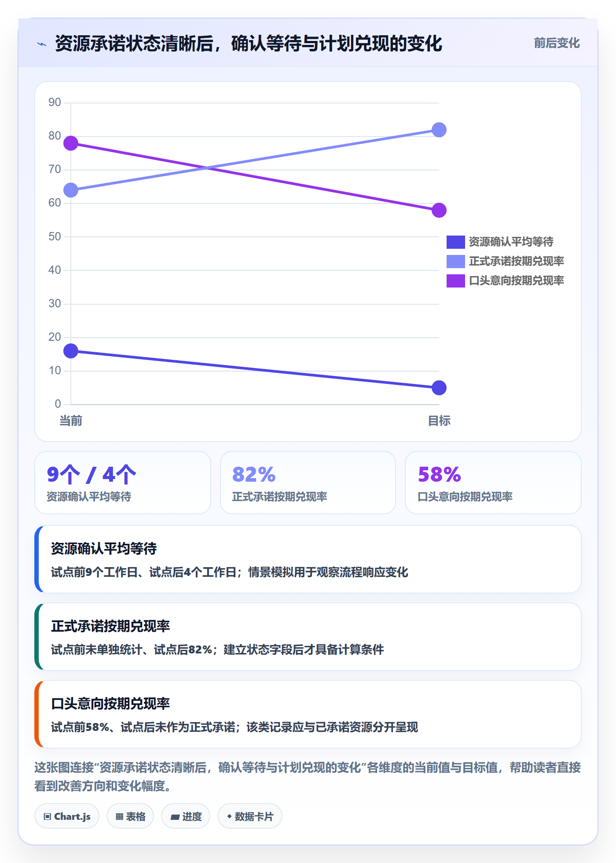The image size is (616, 863).
Task: Select the 58% stat card
Action: [493, 483]
